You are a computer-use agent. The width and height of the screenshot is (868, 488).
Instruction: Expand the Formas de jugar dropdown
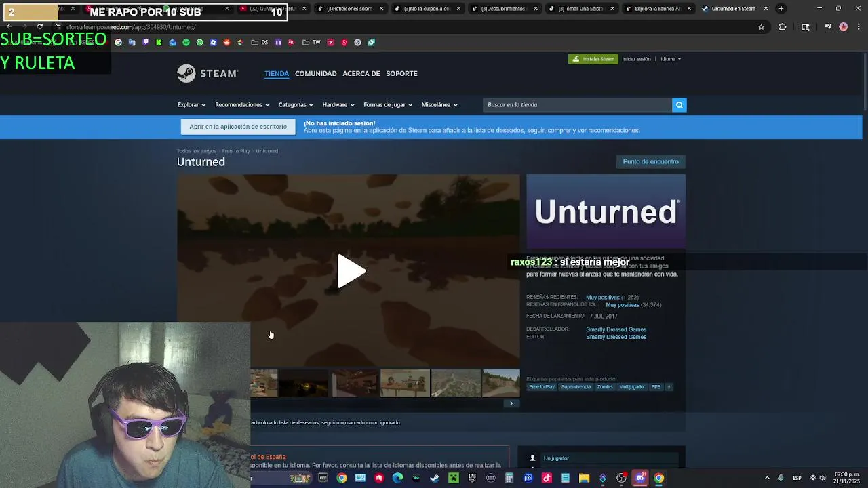(388, 104)
